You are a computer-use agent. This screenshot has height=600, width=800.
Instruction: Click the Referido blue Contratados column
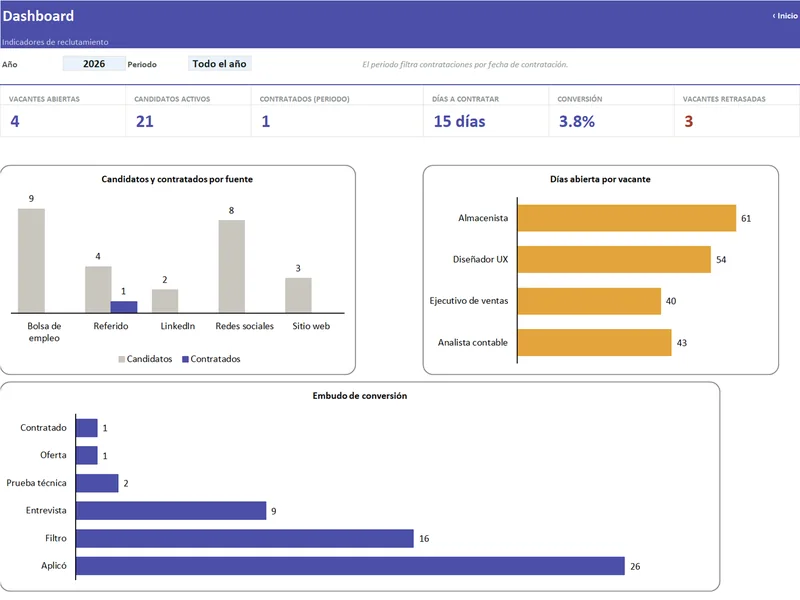coord(124,307)
